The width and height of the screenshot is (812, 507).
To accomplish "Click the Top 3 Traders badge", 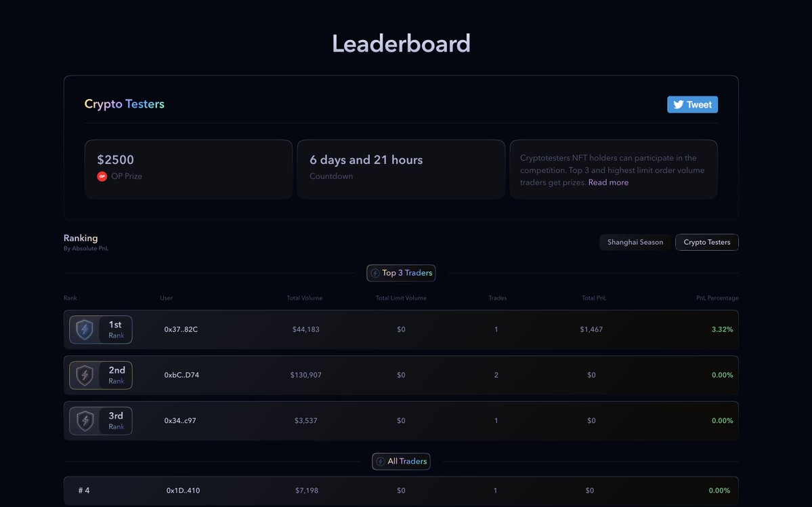I will (401, 272).
